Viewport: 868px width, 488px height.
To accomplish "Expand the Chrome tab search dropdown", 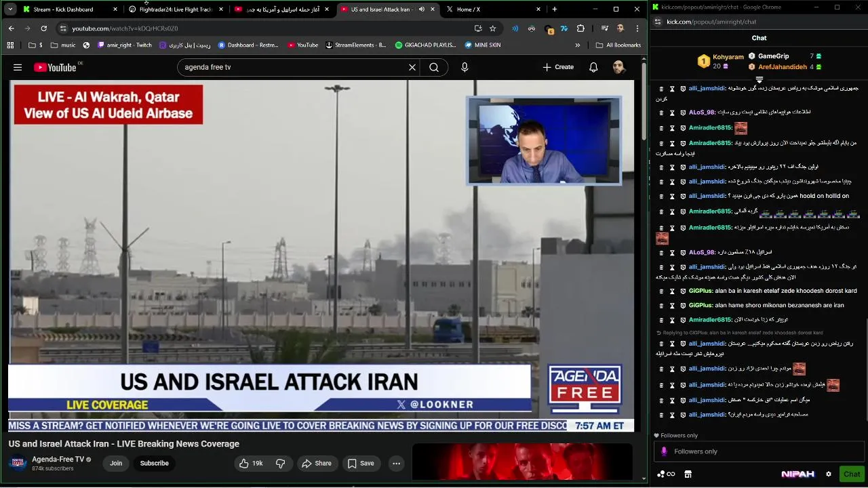I will [10, 9].
